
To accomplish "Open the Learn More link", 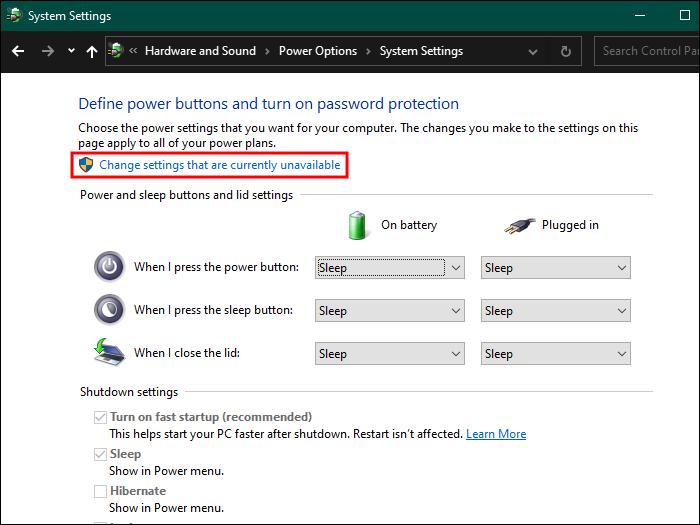I will tap(496, 434).
